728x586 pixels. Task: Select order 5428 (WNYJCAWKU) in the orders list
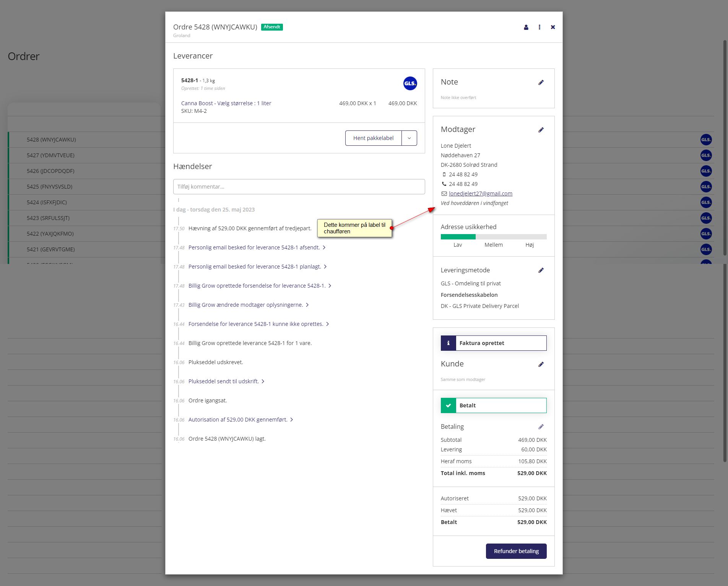click(x=51, y=140)
